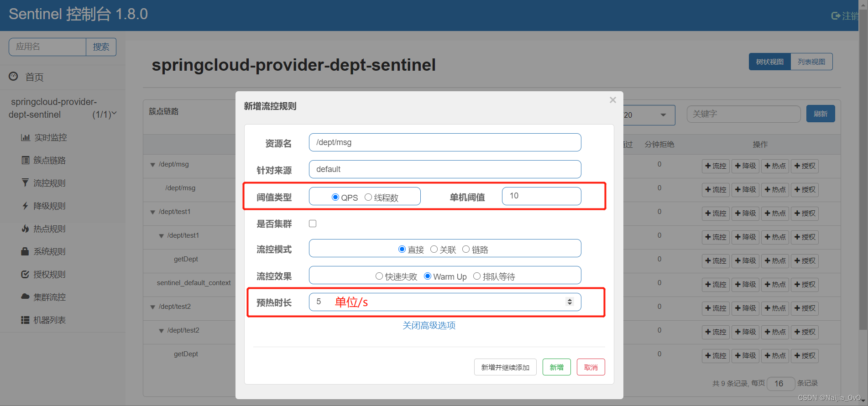The width and height of the screenshot is (868, 406).
Task: Open the 降级规则 sidebar menu
Action: pyautogui.click(x=49, y=206)
